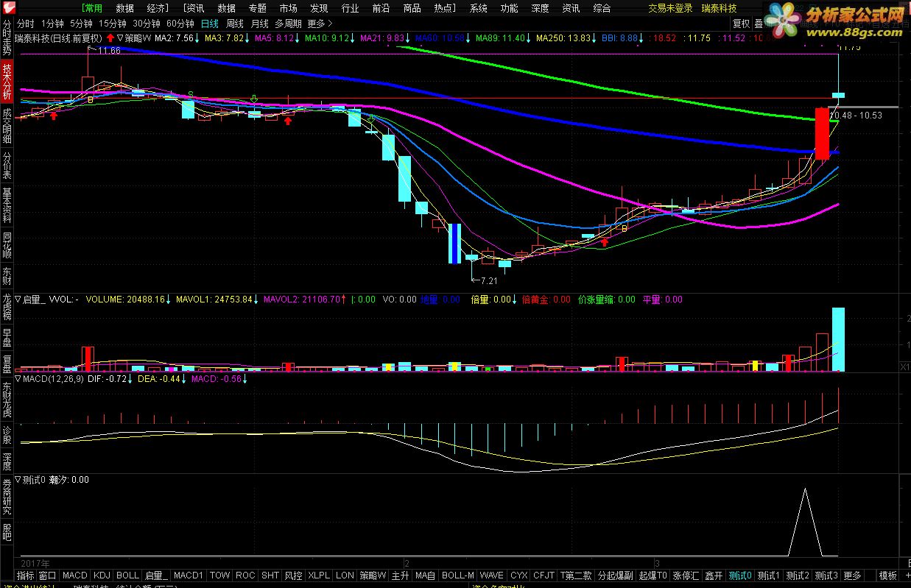Click the 指标 button at bottom left
Viewport: 911px width, 588px height.
coord(26,575)
